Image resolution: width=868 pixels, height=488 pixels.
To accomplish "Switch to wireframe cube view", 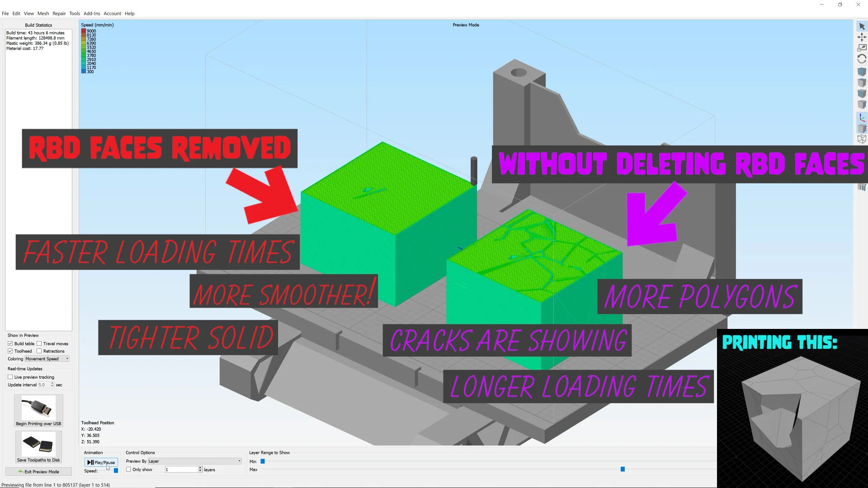I will tap(862, 139).
